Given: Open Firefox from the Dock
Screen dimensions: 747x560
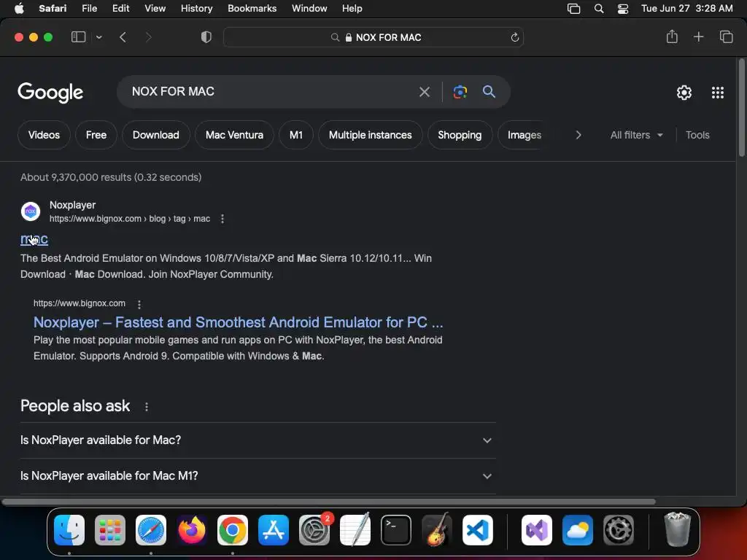Looking at the screenshot, I should 192,529.
